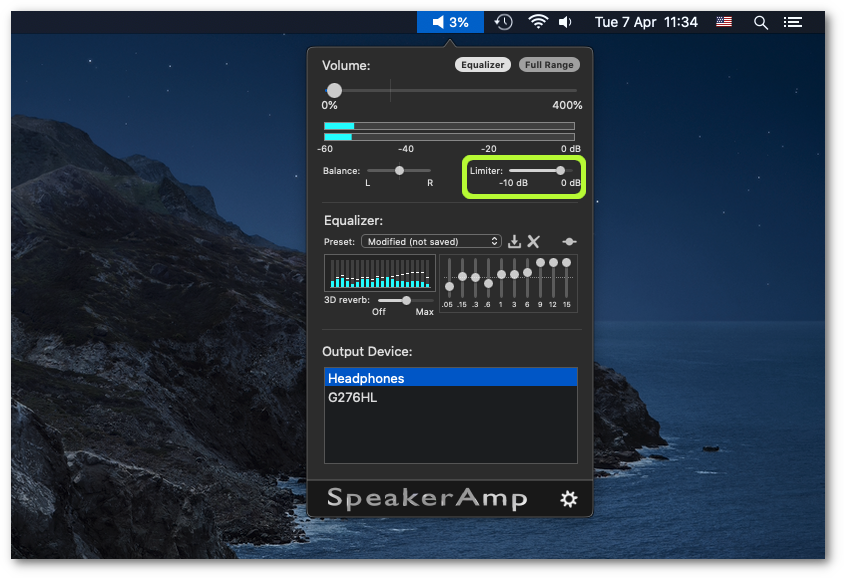Click the SpeakerAmp 3% menu bar icon
This screenshot has width=844, height=578.
click(x=450, y=22)
